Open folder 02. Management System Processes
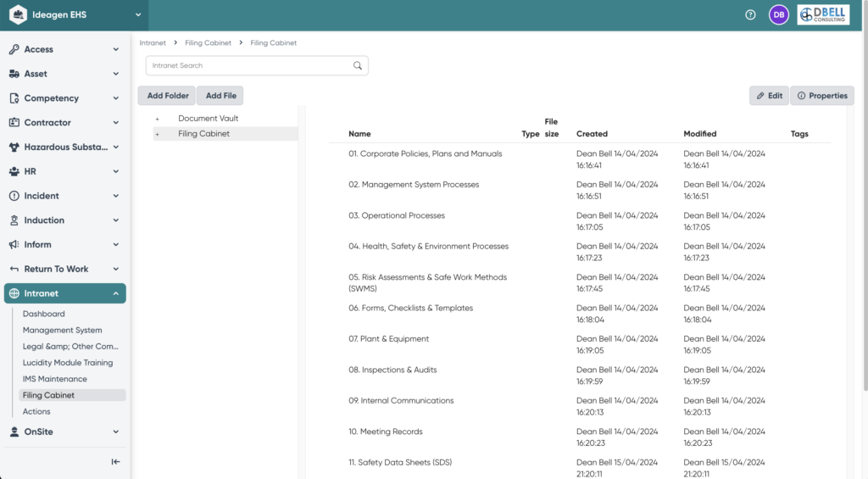Image resolution: width=868 pixels, height=479 pixels. click(x=414, y=185)
